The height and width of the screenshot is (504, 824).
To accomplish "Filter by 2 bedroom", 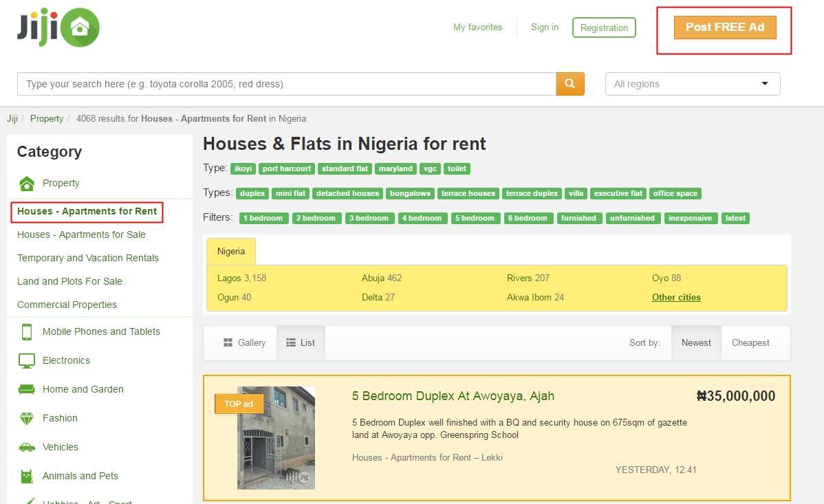I will click(316, 218).
